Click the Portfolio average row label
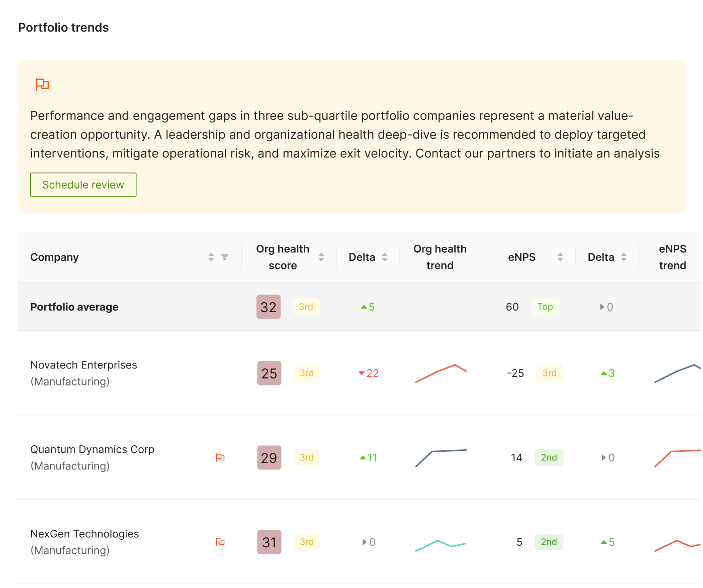 tap(74, 307)
